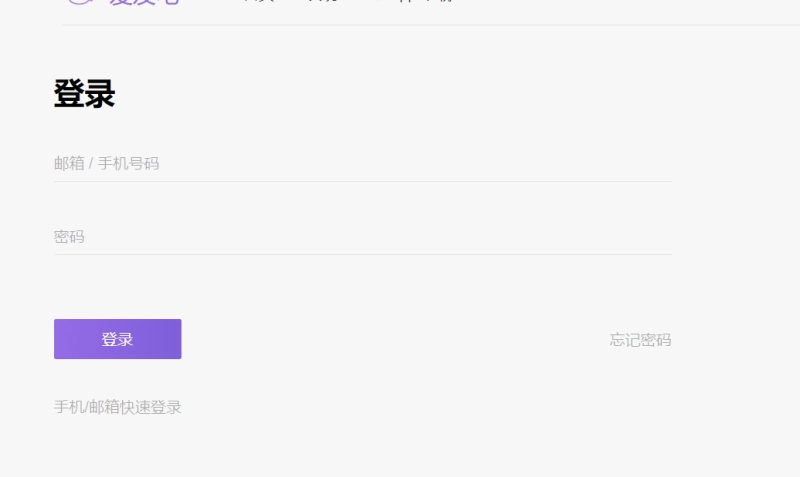Click the gray 忘记密码 text
This screenshot has height=477, width=800.
pyautogui.click(x=640, y=340)
